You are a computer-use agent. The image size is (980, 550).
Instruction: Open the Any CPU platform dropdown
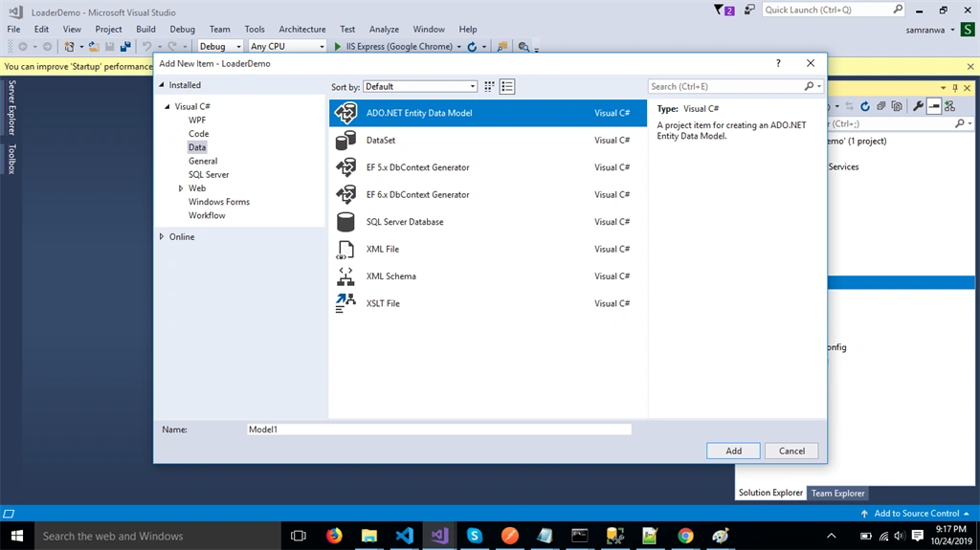(x=287, y=46)
